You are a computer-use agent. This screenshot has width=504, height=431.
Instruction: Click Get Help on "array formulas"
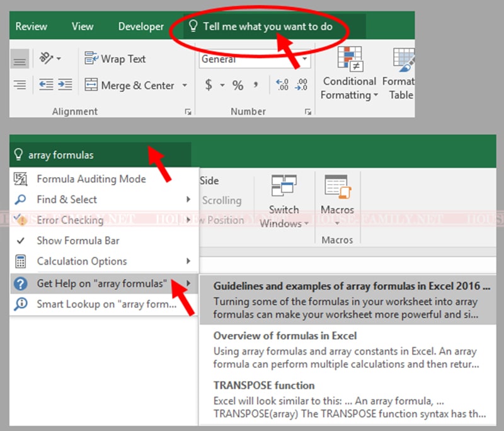(103, 284)
